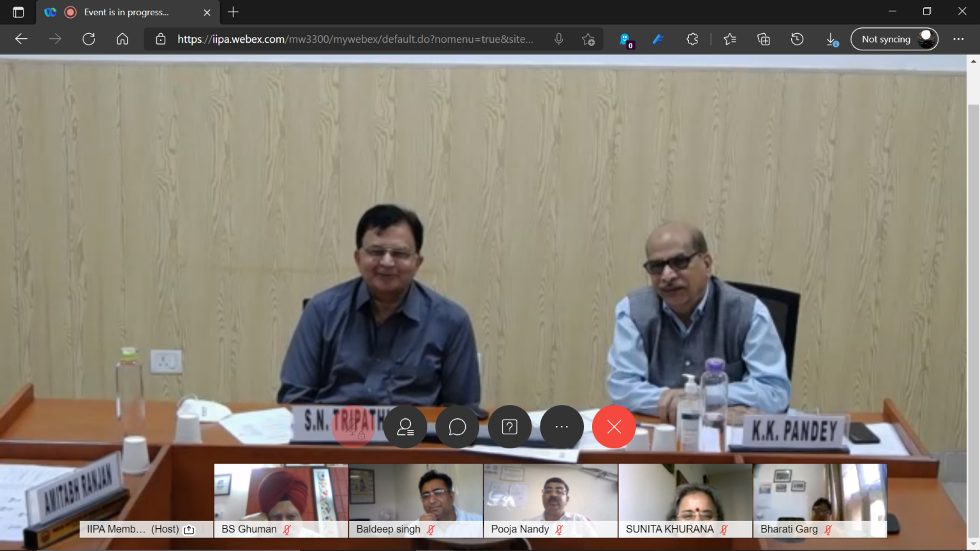Reload the current page
The image size is (980, 551).
(88, 39)
